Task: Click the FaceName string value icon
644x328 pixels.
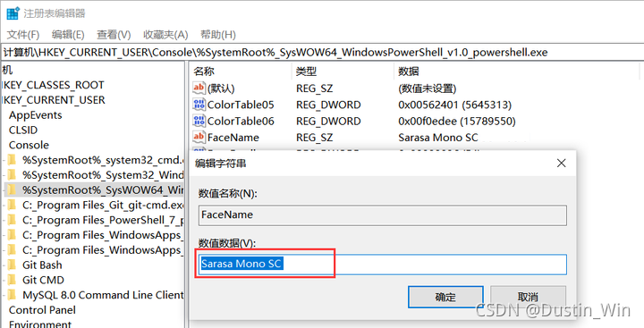Action: (x=199, y=137)
